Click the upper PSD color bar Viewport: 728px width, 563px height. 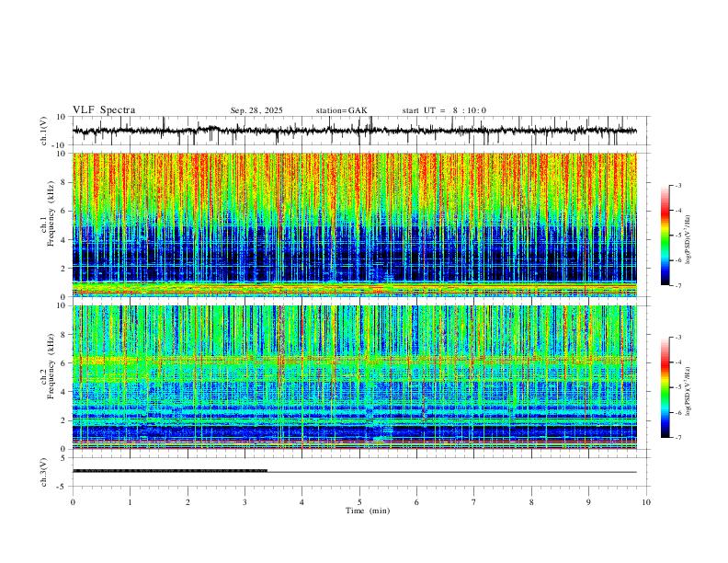[x=665, y=236]
